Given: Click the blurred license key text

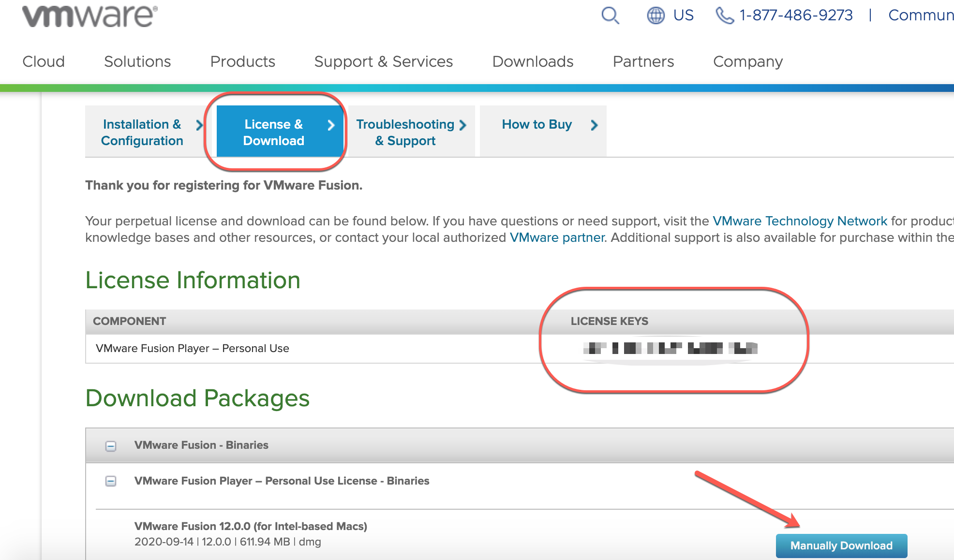Looking at the screenshot, I should click(670, 348).
